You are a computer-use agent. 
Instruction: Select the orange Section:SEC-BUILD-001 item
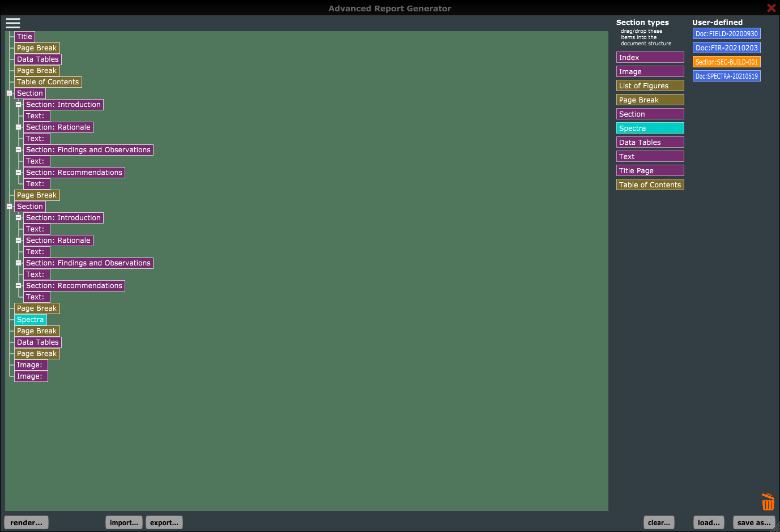click(x=726, y=62)
